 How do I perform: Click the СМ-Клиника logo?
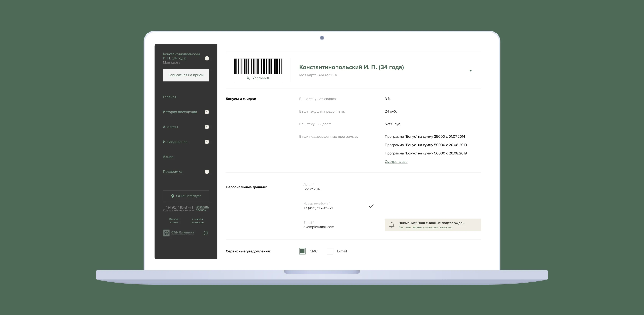click(178, 233)
